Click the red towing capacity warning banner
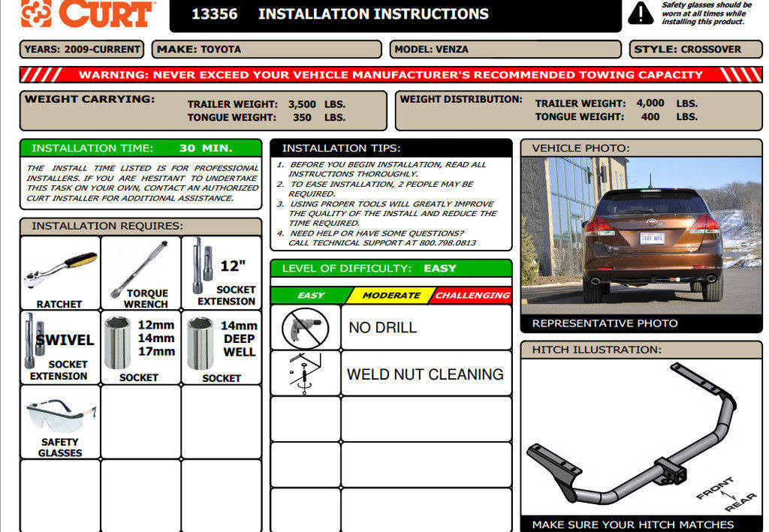The width and height of the screenshot is (769, 532). tap(391, 75)
